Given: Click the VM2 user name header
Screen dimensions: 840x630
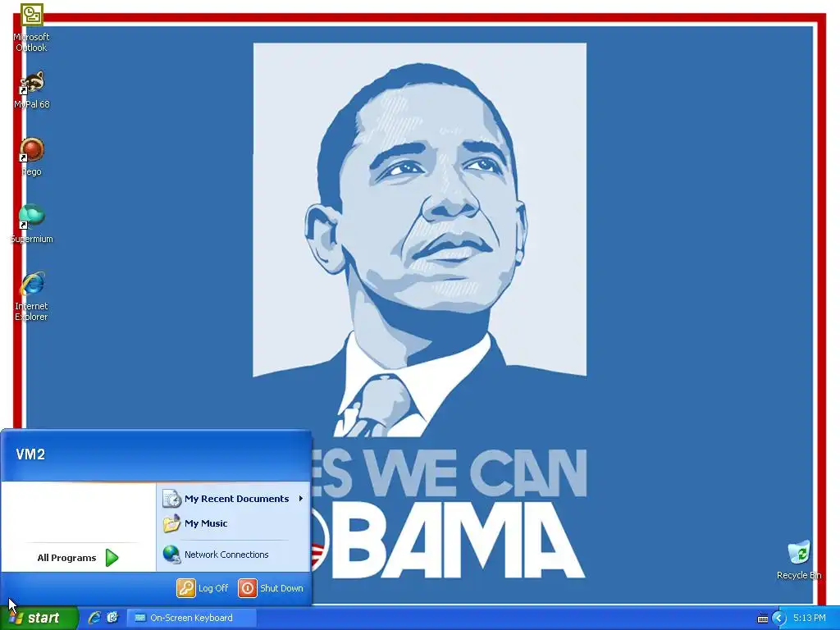Looking at the screenshot, I should (30, 454).
